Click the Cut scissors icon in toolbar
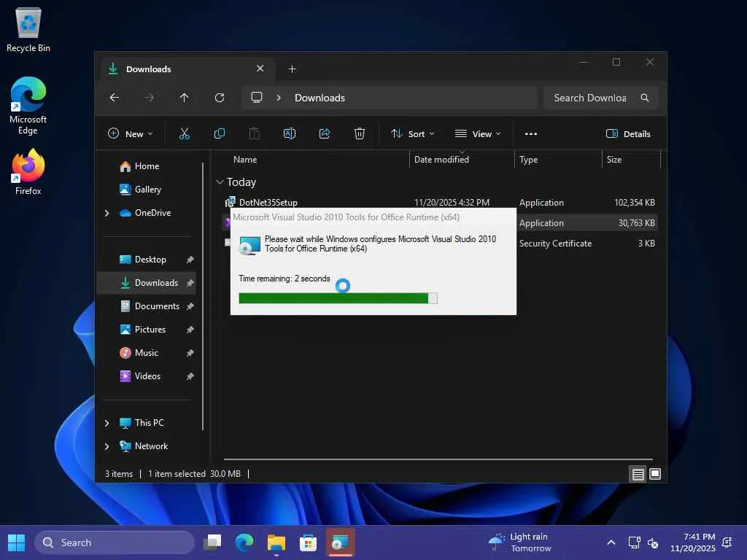Image resolution: width=747 pixels, height=560 pixels. (185, 134)
